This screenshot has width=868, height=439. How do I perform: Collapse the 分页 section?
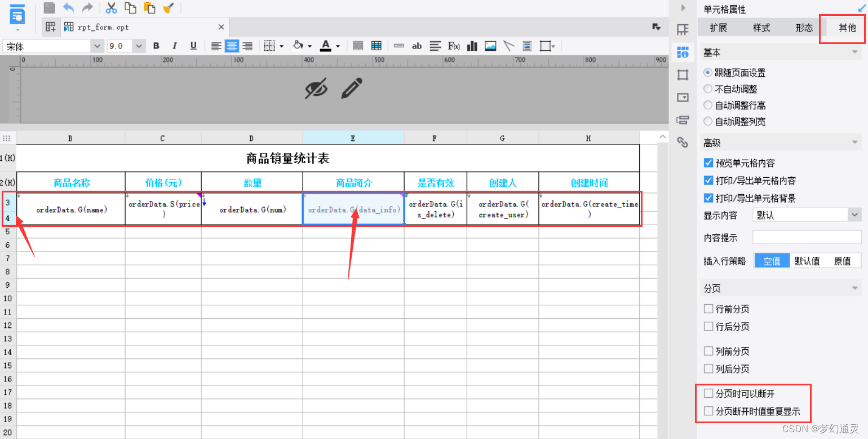[x=856, y=288]
